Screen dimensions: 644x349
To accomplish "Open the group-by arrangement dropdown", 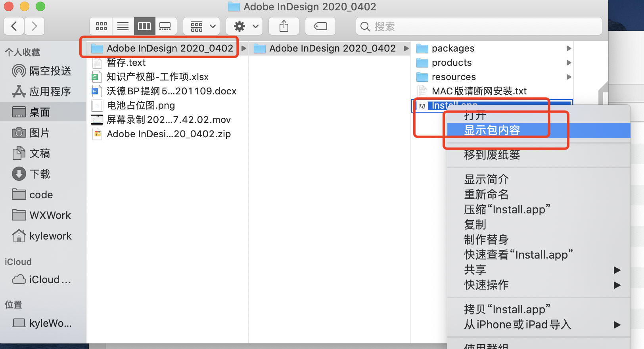I will tap(201, 27).
